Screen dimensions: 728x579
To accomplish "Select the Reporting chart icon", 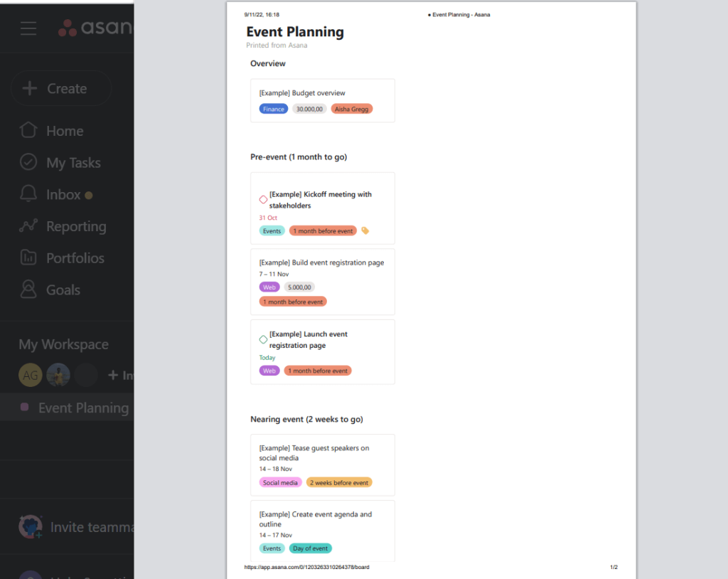I will [x=30, y=226].
